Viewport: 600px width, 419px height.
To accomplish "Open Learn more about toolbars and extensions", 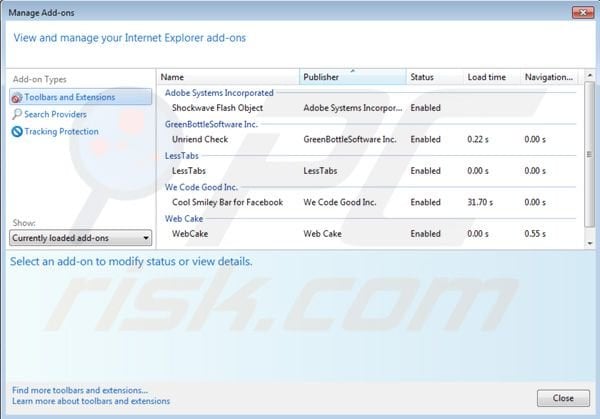I will click(x=91, y=401).
